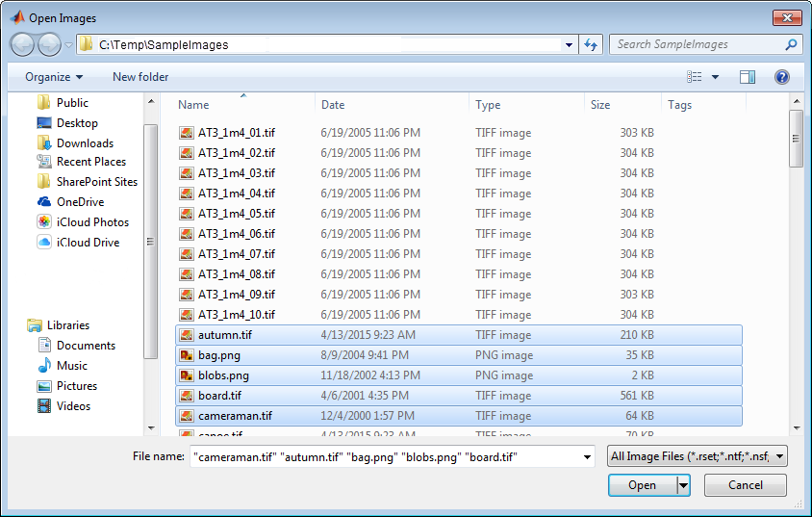Expand the File name history dropdown
The image size is (812, 517).
(587, 457)
